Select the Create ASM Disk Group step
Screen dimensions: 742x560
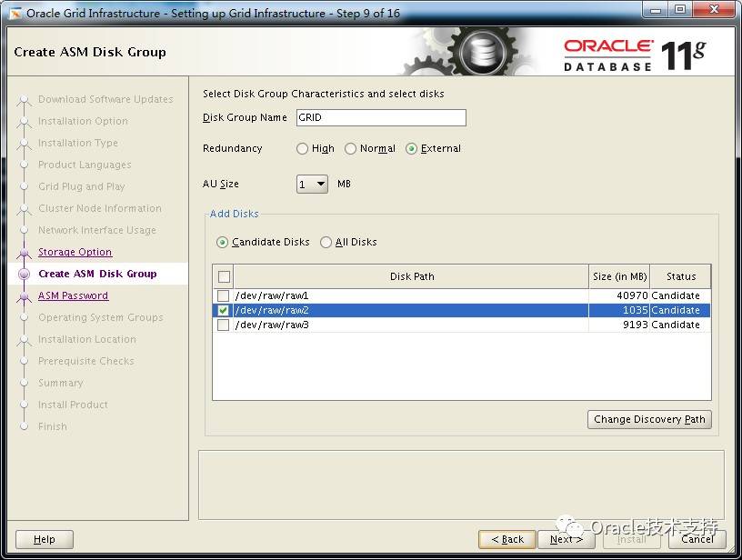(x=97, y=274)
